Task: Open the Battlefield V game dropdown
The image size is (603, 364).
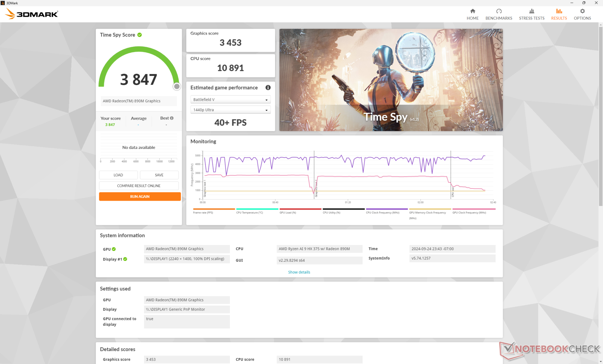Action: coord(230,100)
